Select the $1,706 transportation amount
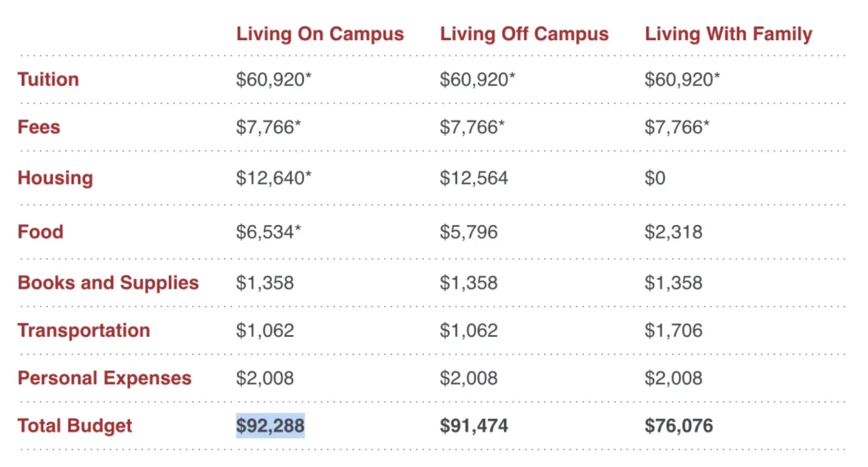The width and height of the screenshot is (868, 467). (674, 330)
